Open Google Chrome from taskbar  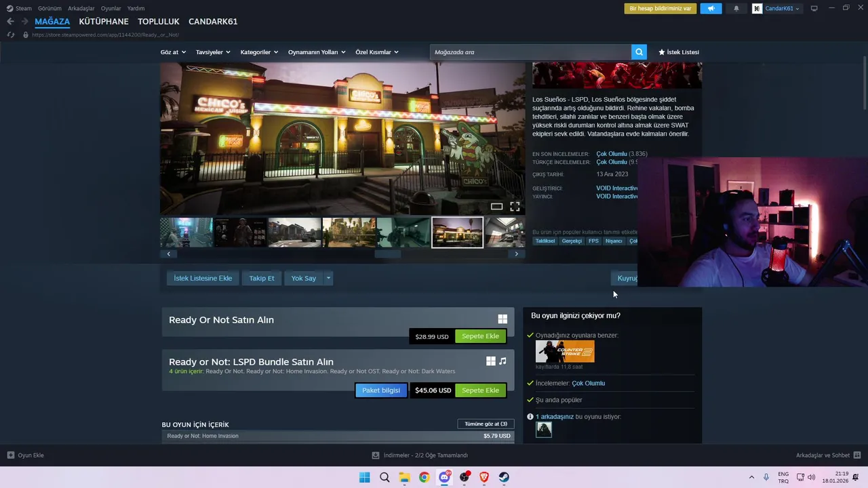tap(424, 477)
